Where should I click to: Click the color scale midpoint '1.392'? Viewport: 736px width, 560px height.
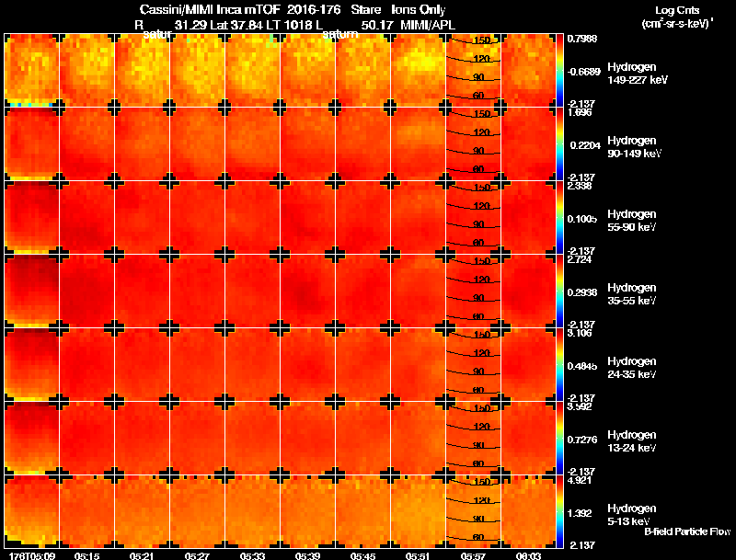tap(581, 514)
